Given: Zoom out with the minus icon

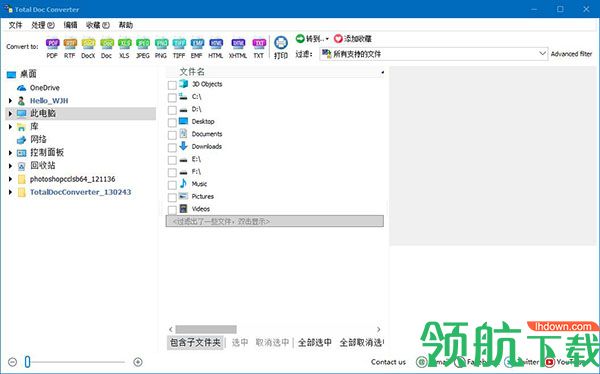Looking at the screenshot, I should click(12, 362).
